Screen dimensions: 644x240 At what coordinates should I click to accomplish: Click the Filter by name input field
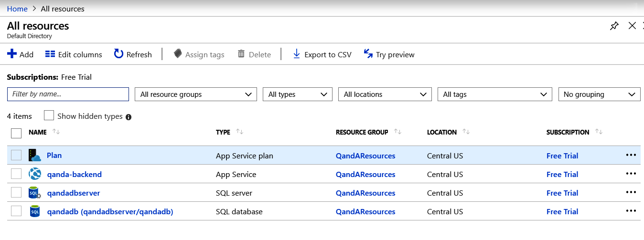coord(68,94)
